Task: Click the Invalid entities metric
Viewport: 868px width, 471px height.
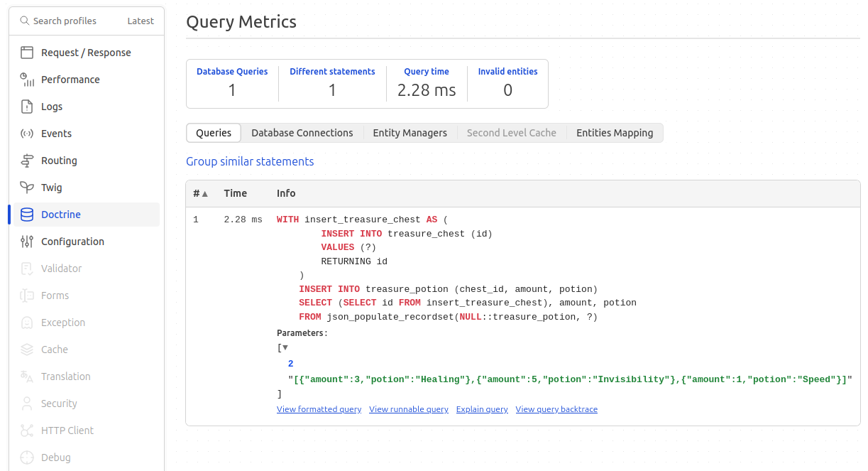Action: pos(507,83)
